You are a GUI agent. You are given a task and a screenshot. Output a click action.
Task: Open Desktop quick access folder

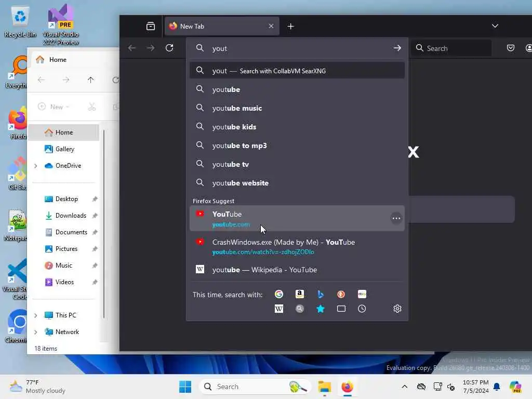click(64, 199)
